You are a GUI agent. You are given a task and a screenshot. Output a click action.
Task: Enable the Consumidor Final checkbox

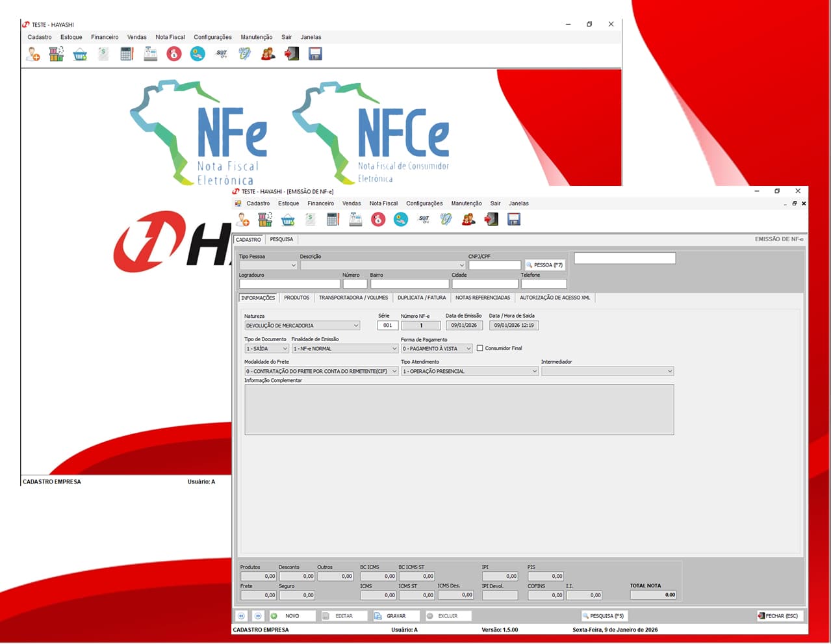(480, 348)
